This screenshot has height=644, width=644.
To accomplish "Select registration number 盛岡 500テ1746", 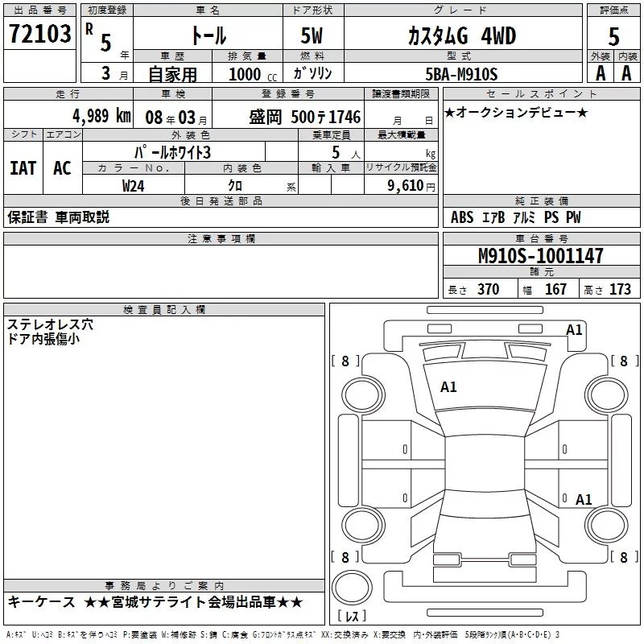I will [x=305, y=118].
